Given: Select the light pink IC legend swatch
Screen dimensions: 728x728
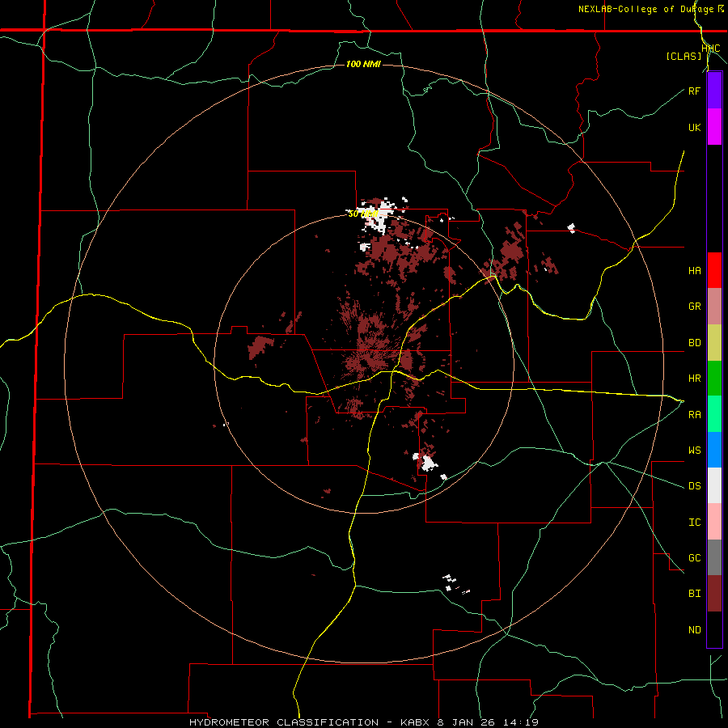Looking at the screenshot, I should click(714, 522).
